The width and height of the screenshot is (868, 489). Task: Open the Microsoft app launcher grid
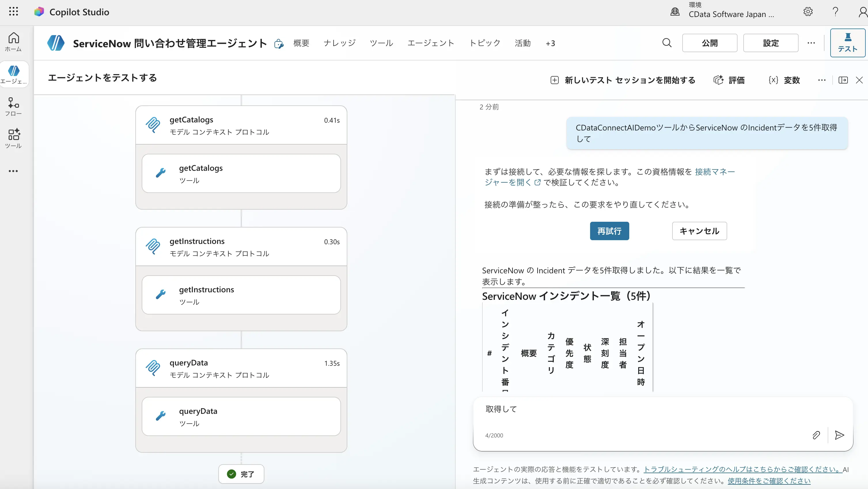click(x=13, y=11)
